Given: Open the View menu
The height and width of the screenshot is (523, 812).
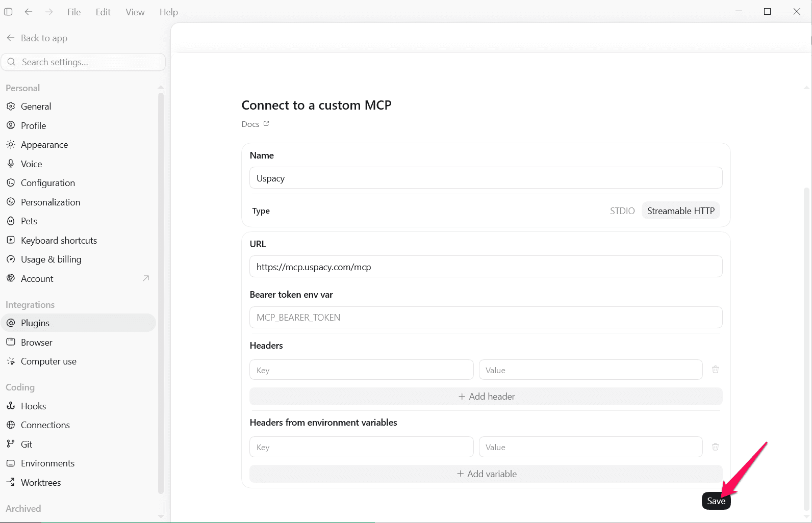Looking at the screenshot, I should [135, 12].
